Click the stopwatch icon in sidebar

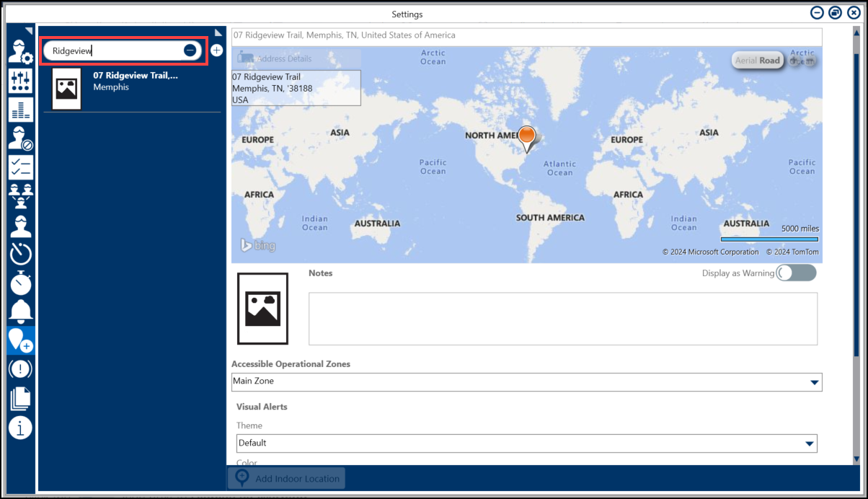point(20,282)
